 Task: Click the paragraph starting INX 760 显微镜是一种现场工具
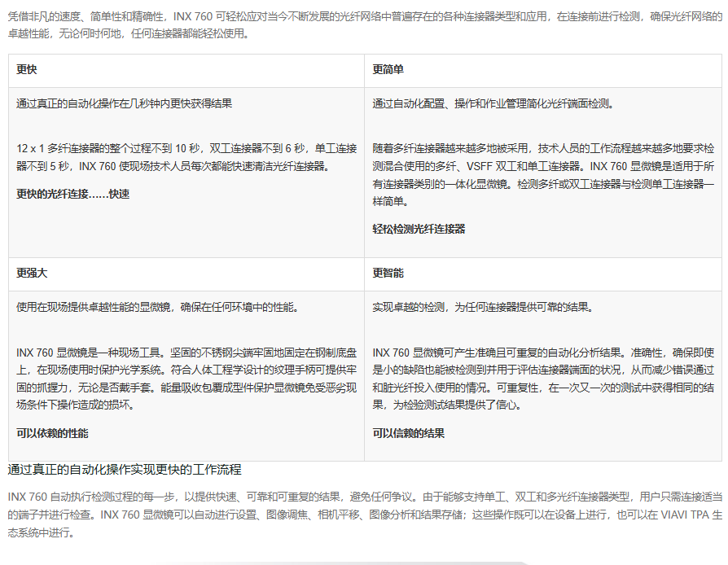(x=186, y=379)
